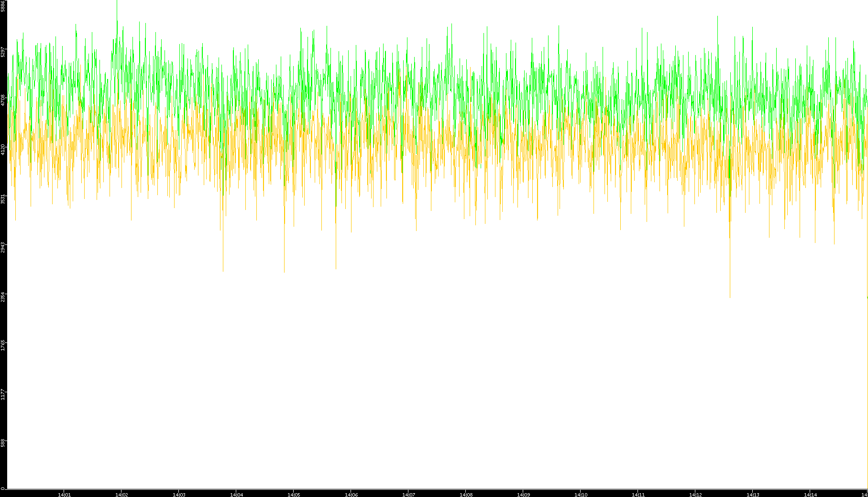Screen dimensions: 868x497
Task: Click the lowest yellow dip after 14:12
Action: (x=730, y=296)
